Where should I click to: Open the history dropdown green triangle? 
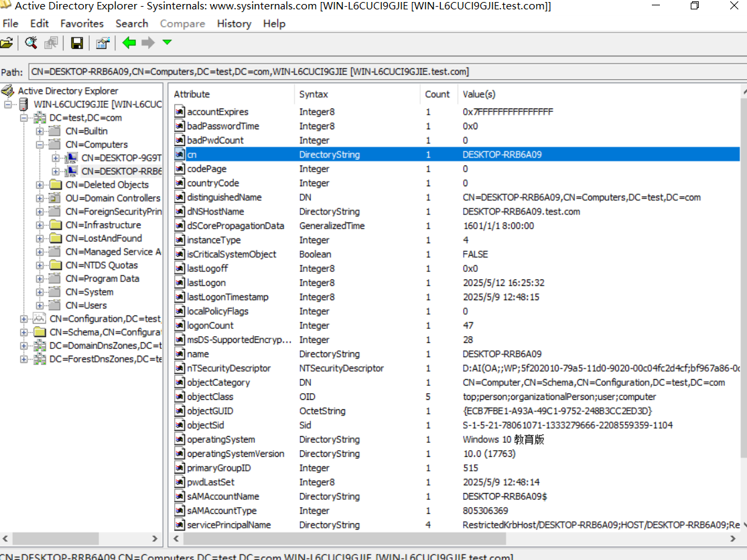click(167, 42)
